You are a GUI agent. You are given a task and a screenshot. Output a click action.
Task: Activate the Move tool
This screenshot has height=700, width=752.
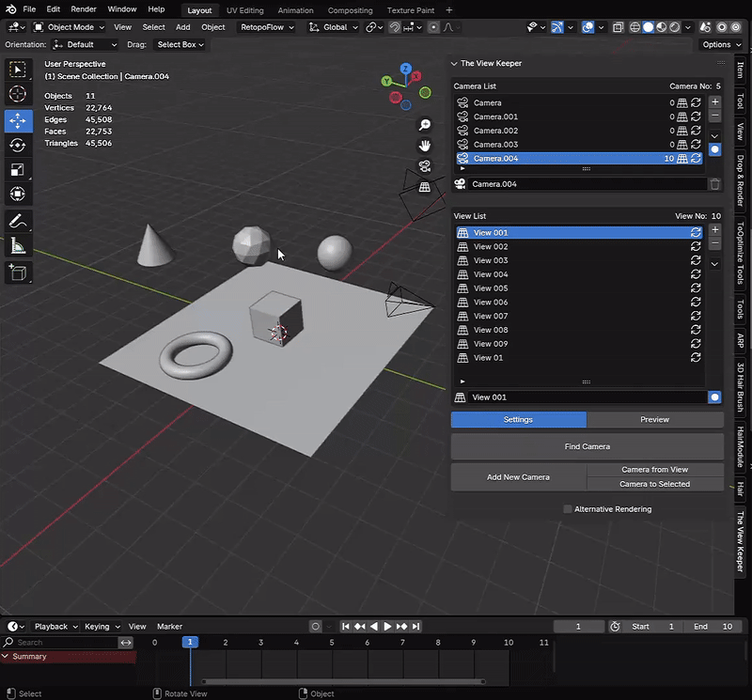pos(18,121)
